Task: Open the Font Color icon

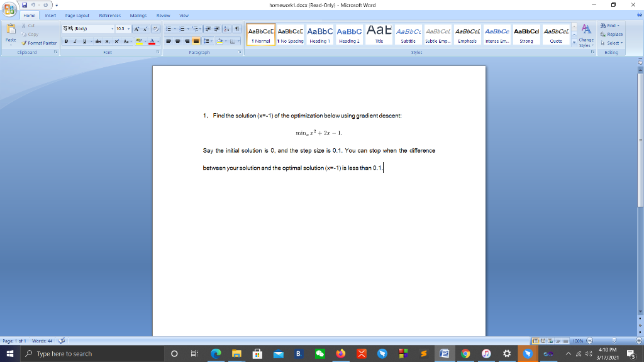Action: (x=152, y=41)
